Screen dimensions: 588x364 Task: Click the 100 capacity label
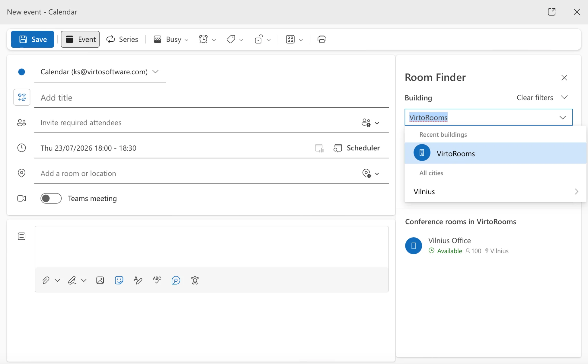(x=473, y=251)
